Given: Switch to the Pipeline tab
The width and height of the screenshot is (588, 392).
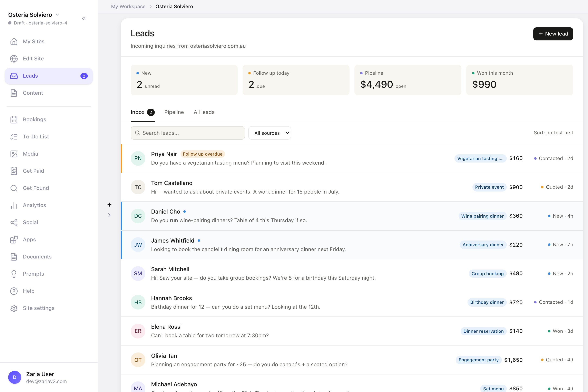Looking at the screenshot, I should (174, 112).
